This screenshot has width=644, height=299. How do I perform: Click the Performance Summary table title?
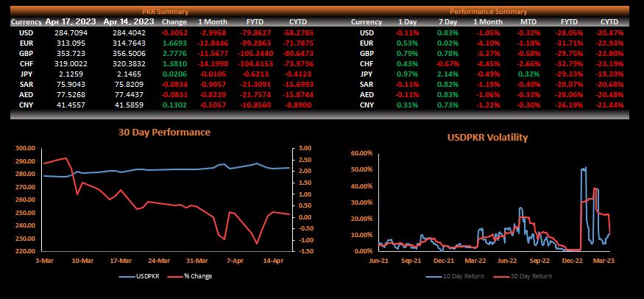[x=488, y=12]
